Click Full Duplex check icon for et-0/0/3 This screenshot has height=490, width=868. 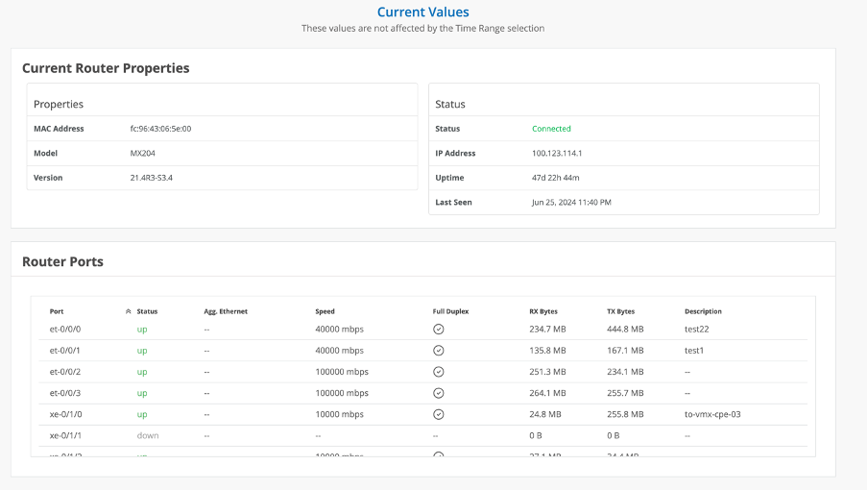[438, 393]
